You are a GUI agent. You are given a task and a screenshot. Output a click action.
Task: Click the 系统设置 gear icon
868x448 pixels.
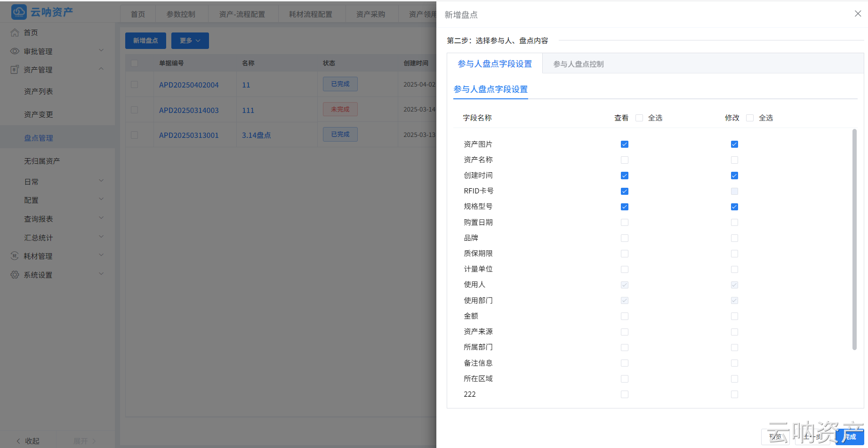(x=14, y=274)
